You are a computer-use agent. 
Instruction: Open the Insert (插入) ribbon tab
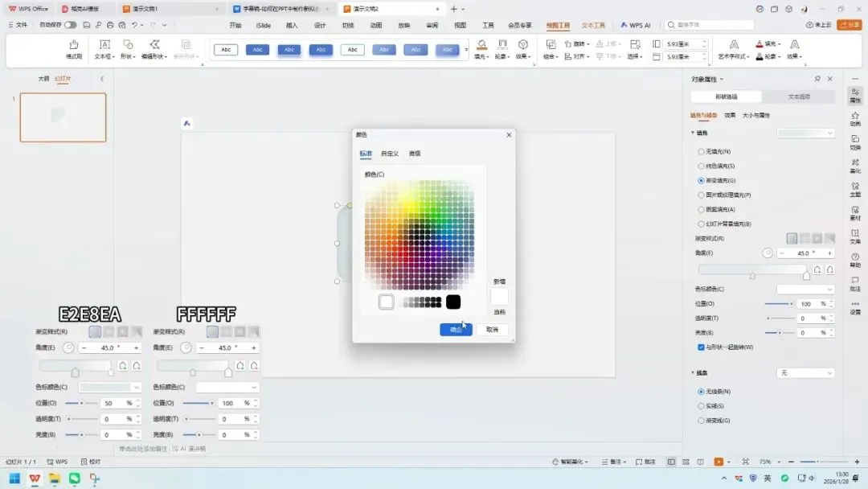[292, 25]
